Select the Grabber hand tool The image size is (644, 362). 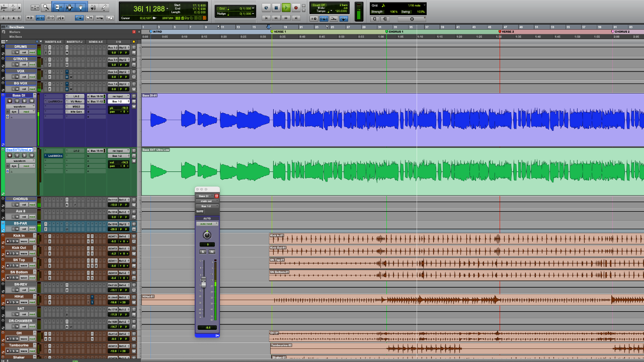(x=80, y=8)
